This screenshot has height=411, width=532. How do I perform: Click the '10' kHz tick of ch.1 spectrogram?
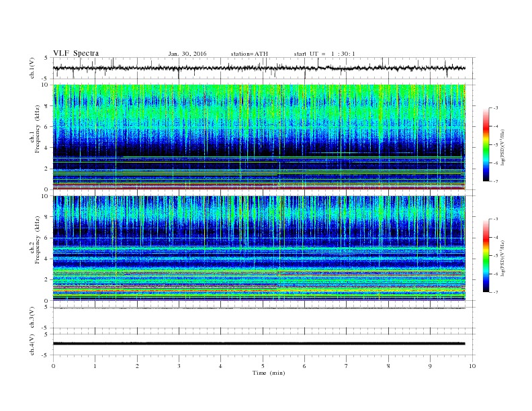click(45, 85)
